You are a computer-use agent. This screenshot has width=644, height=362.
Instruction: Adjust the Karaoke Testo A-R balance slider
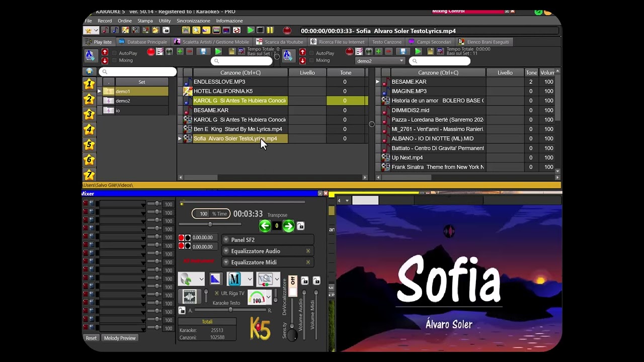tap(230, 310)
